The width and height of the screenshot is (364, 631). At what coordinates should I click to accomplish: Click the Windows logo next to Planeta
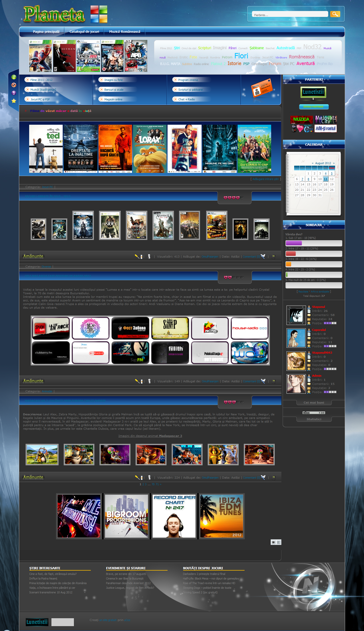click(x=99, y=14)
